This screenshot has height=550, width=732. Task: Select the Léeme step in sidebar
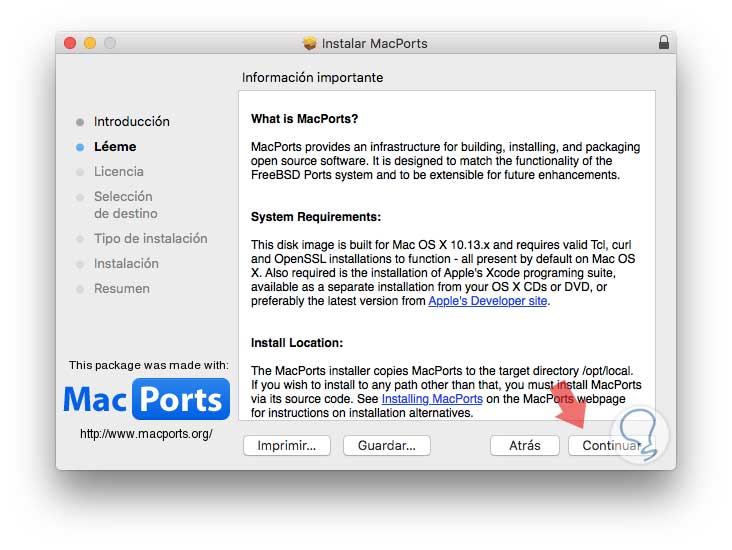pyautogui.click(x=115, y=147)
